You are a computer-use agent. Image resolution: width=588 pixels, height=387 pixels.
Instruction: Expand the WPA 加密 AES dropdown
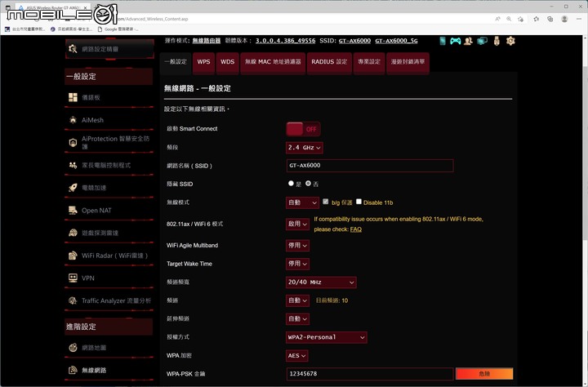click(296, 355)
